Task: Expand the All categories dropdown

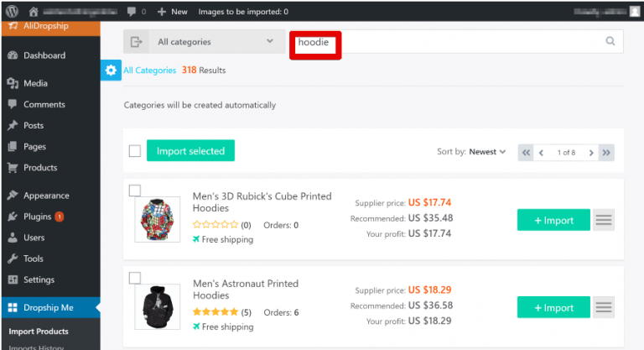Action: [x=204, y=41]
